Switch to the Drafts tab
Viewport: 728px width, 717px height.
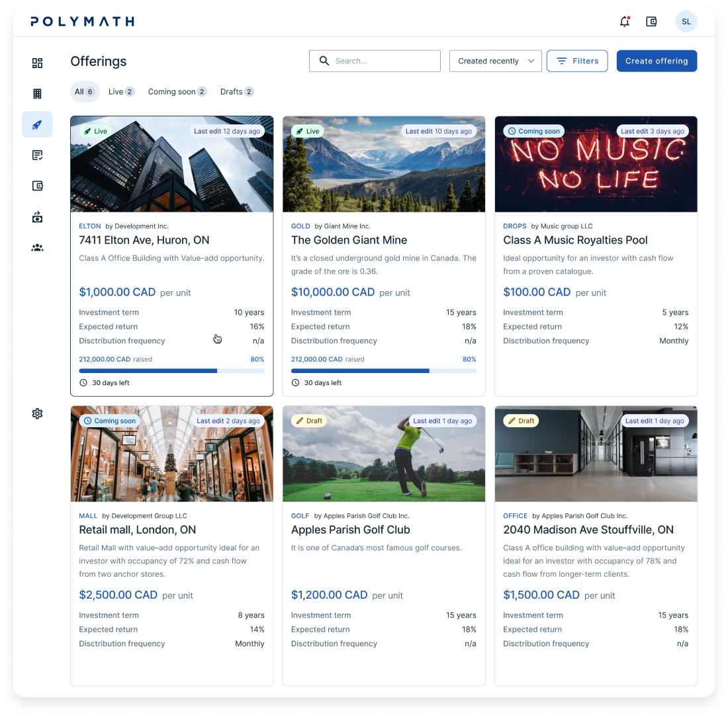(x=236, y=91)
